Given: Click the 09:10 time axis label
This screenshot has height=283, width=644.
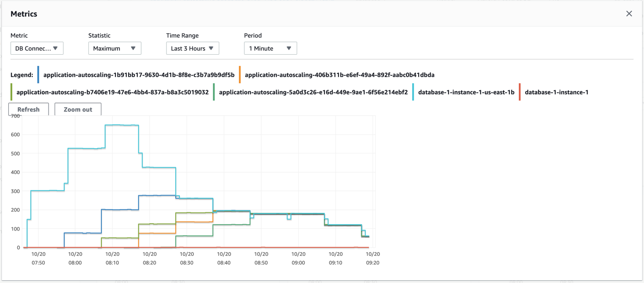Looking at the screenshot, I should (x=336, y=263).
